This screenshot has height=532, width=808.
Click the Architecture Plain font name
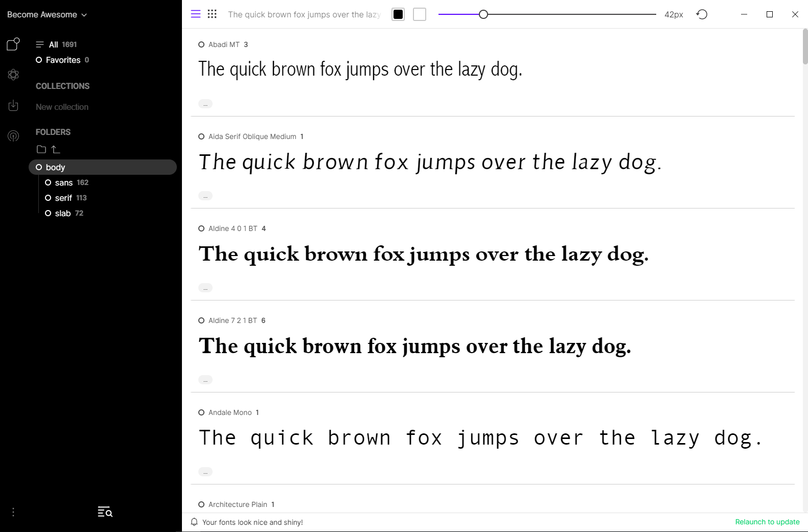pyautogui.click(x=238, y=504)
